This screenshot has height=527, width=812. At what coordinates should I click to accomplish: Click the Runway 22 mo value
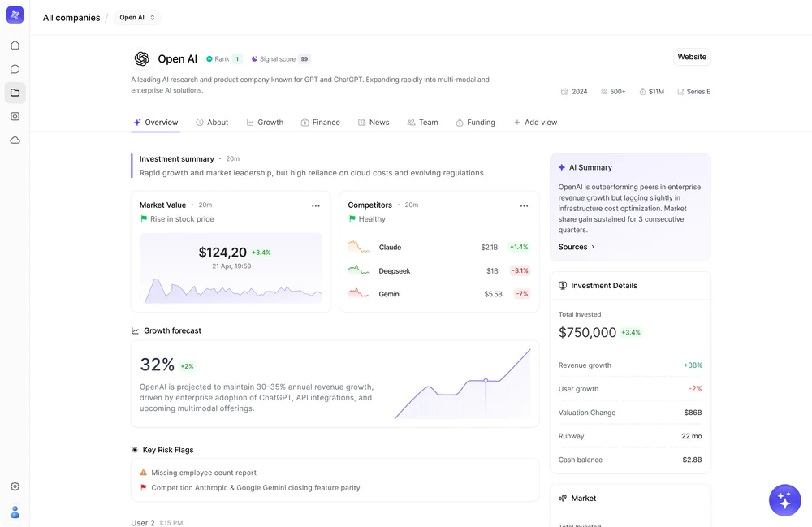(x=691, y=436)
